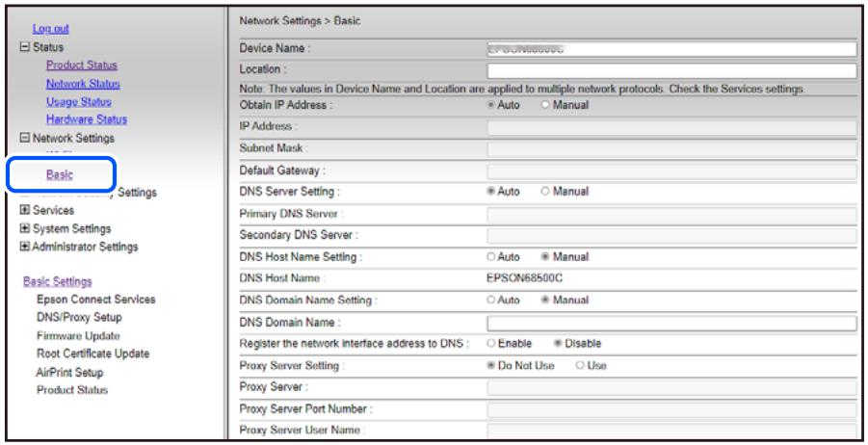The image size is (868, 445).
Task: Select Firmware Update
Action: pos(78,336)
